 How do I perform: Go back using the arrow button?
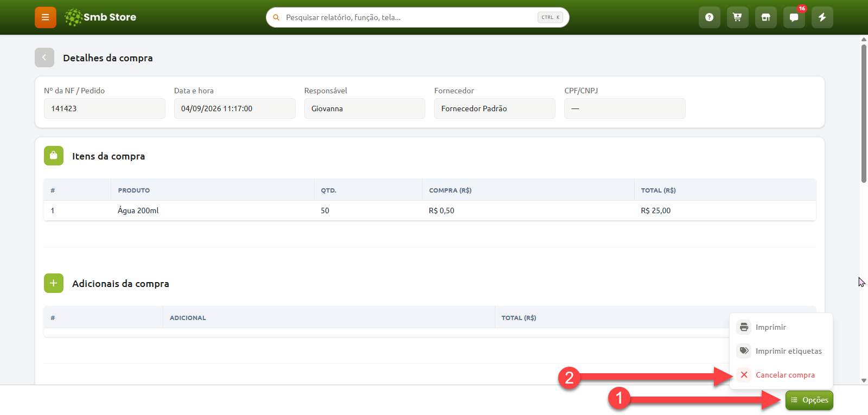click(x=44, y=58)
